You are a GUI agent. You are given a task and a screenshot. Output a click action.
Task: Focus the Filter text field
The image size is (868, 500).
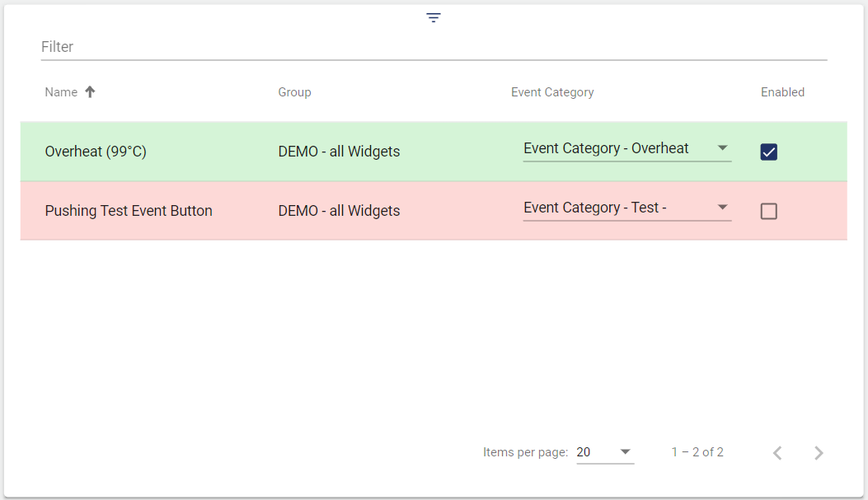pyautogui.click(x=434, y=47)
